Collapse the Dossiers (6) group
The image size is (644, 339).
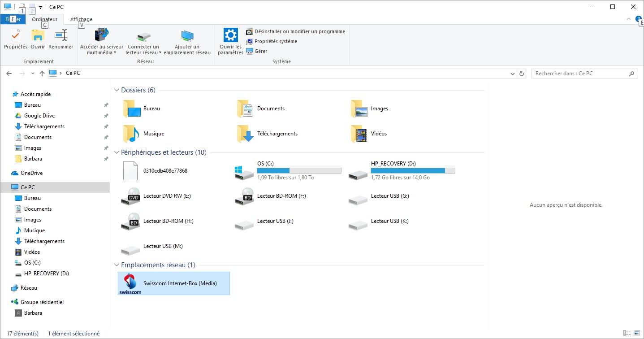[x=117, y=91]
